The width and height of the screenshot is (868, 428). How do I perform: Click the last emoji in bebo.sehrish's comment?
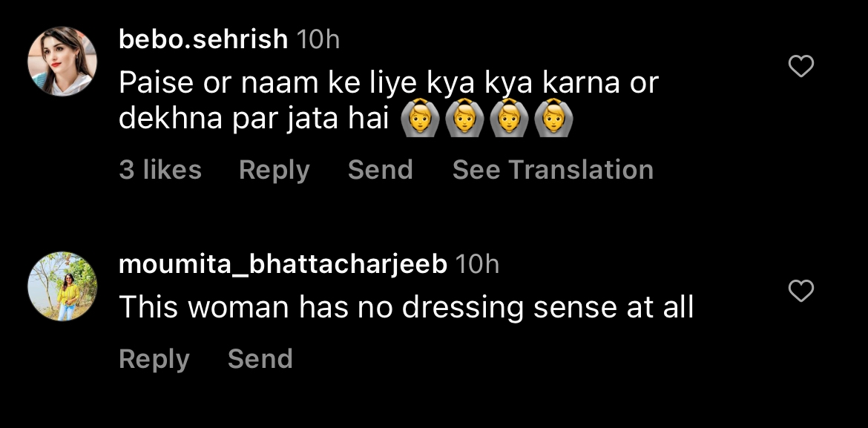(549, 119)
